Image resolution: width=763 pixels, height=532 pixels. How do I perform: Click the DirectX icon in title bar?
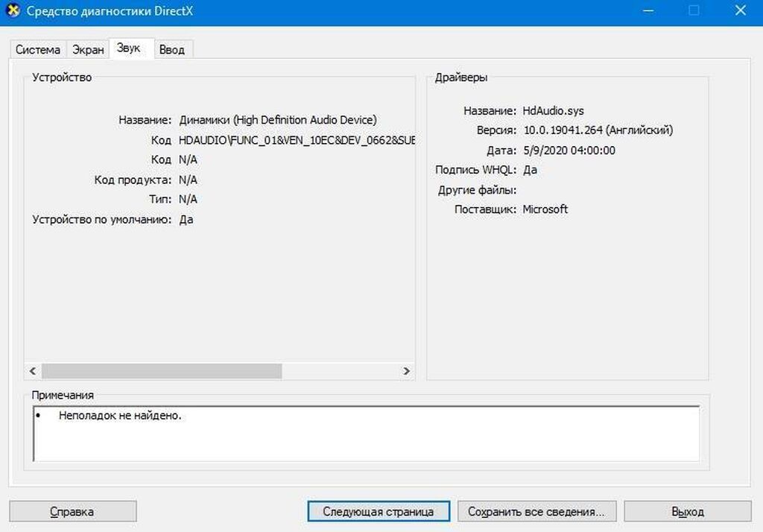click(13, 11)
